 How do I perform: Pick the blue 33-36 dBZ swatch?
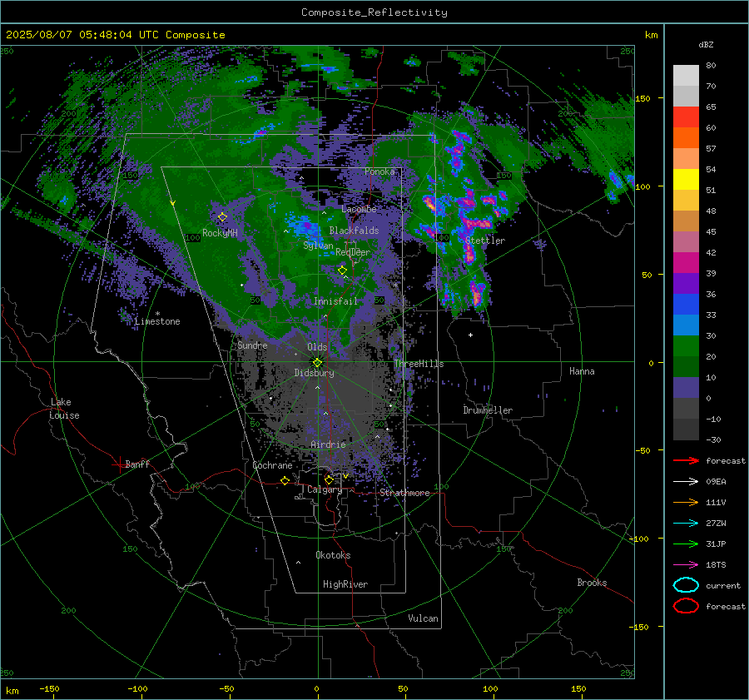pos(686,305)
